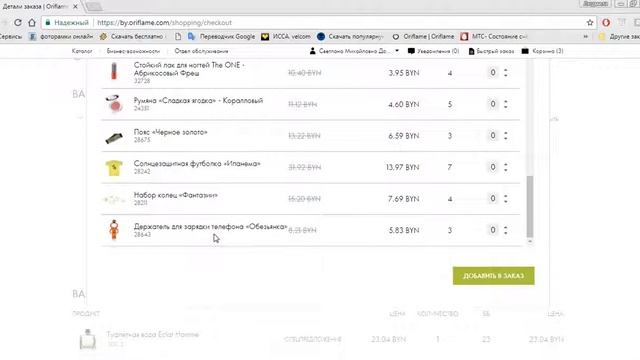Open the Oriflame | Oriflame bookmark

[x=423, y=37]
